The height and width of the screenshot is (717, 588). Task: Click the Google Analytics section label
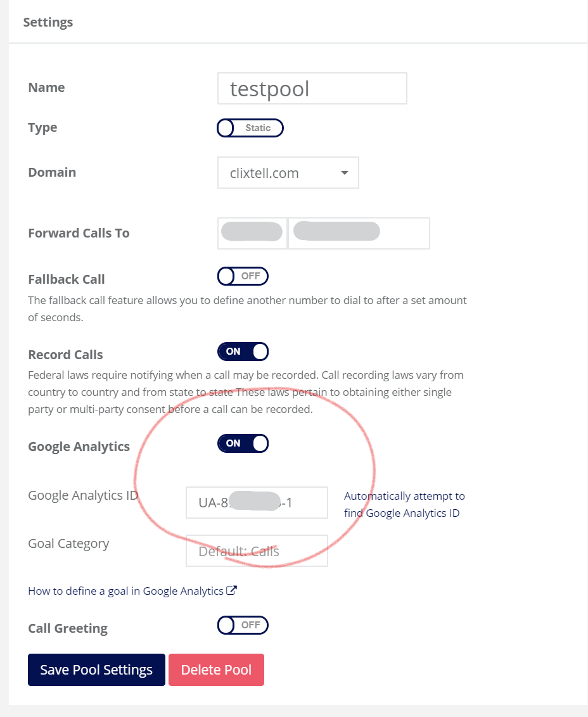click(x=79, y=447)
